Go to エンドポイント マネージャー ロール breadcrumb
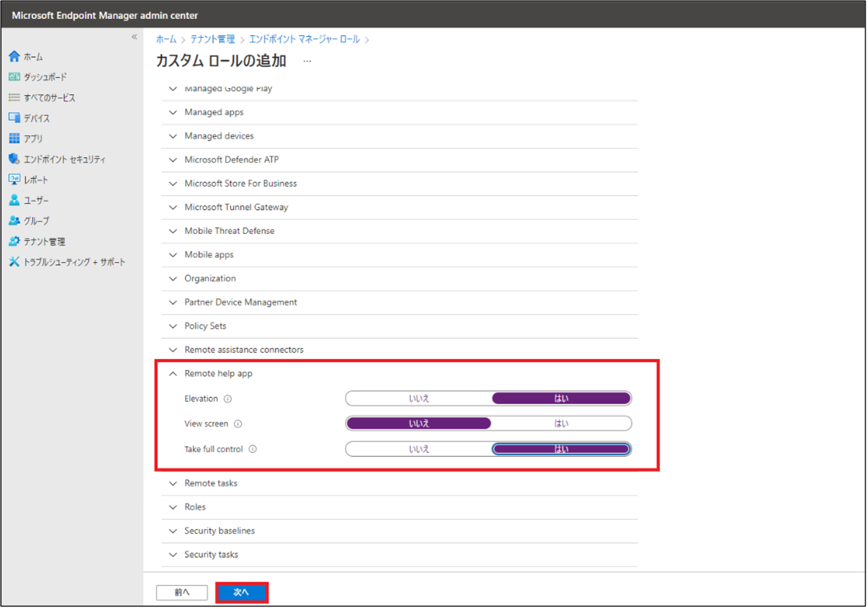 tap(304, 39)
